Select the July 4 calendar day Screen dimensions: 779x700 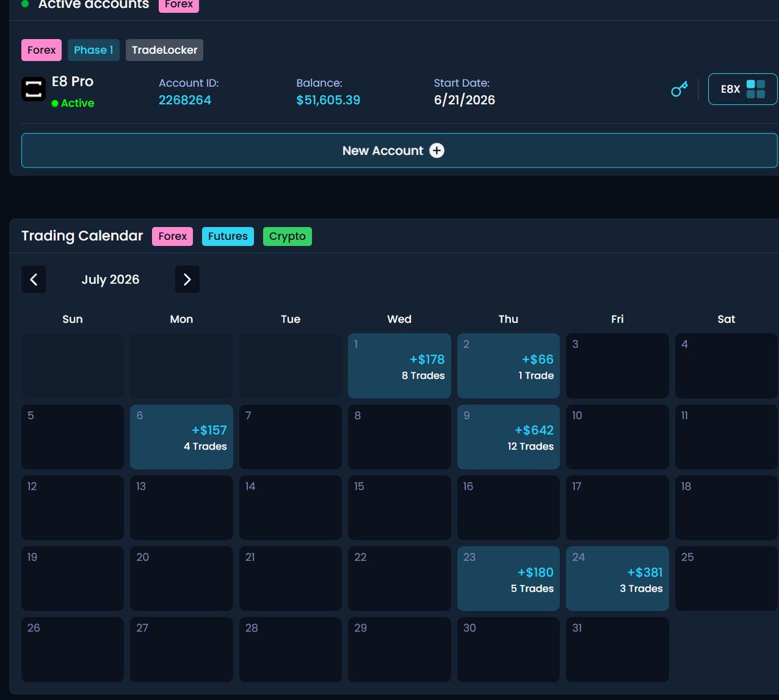[x=726, y=366]
